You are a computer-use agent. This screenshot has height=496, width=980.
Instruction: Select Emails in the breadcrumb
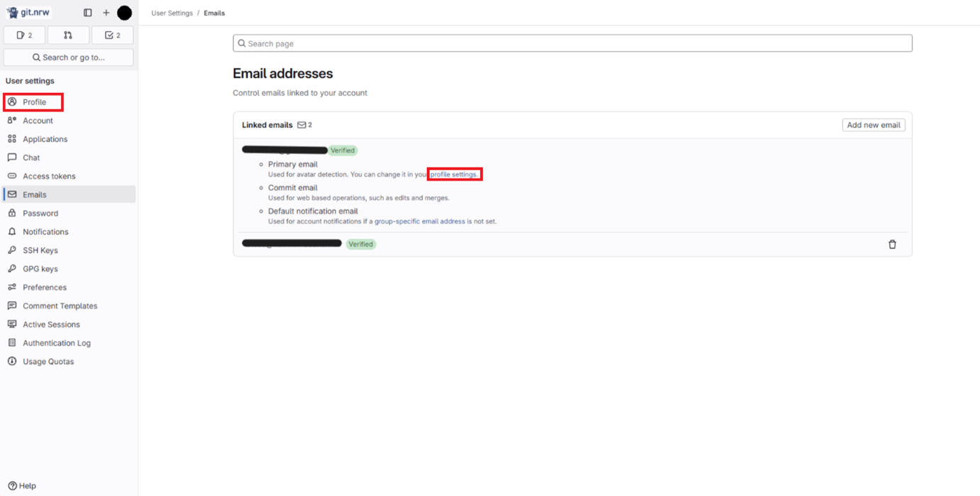pyautogui.click(x=214, y=12)
